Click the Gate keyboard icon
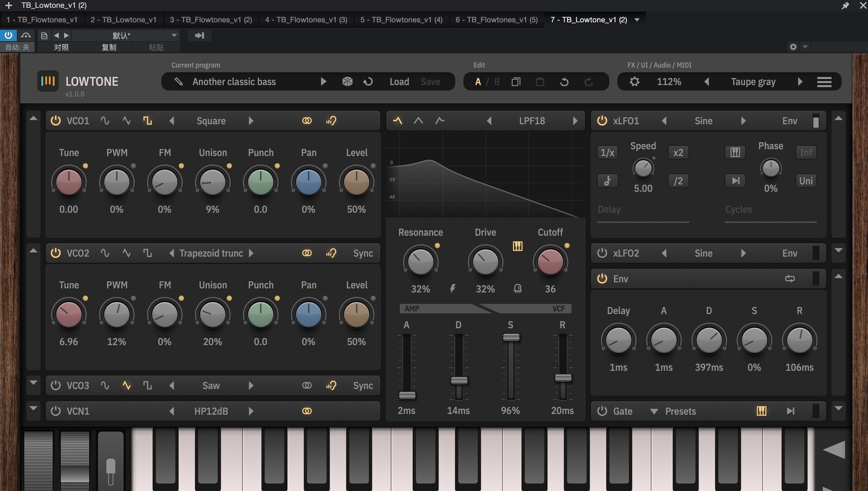 [x=761, y=411]
